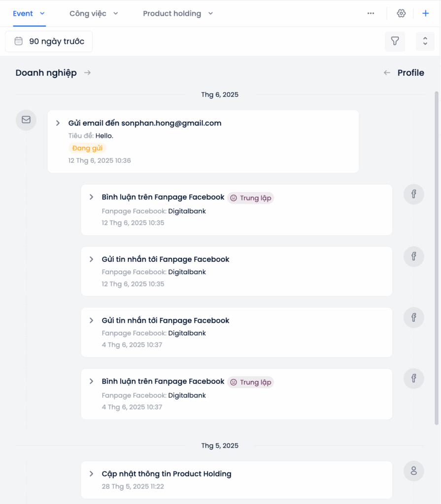The width and height of the screenshot is (441, 504).
Task: Click Facebook icon beside 12 Thg 6 comment event
Action: tap(413, 194)
